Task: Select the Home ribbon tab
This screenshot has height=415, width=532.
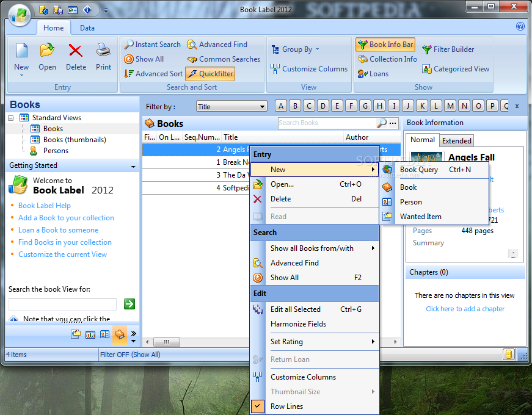Action: [53, 28]
